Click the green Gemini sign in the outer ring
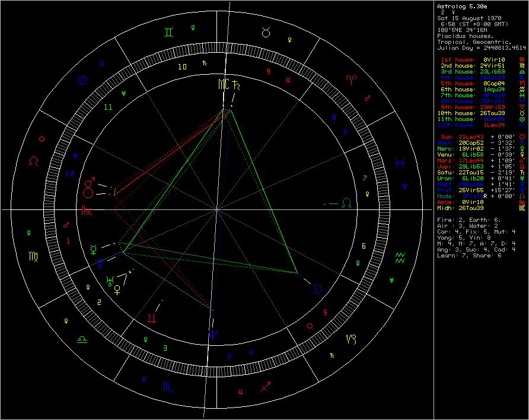This screenshot has width=529, height=420. coord(170,28)
